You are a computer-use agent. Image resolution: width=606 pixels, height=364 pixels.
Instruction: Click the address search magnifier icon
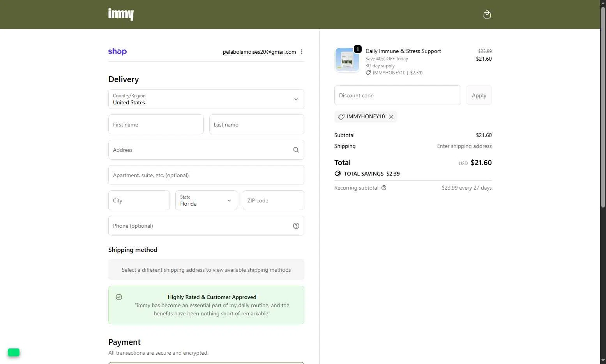296,150
